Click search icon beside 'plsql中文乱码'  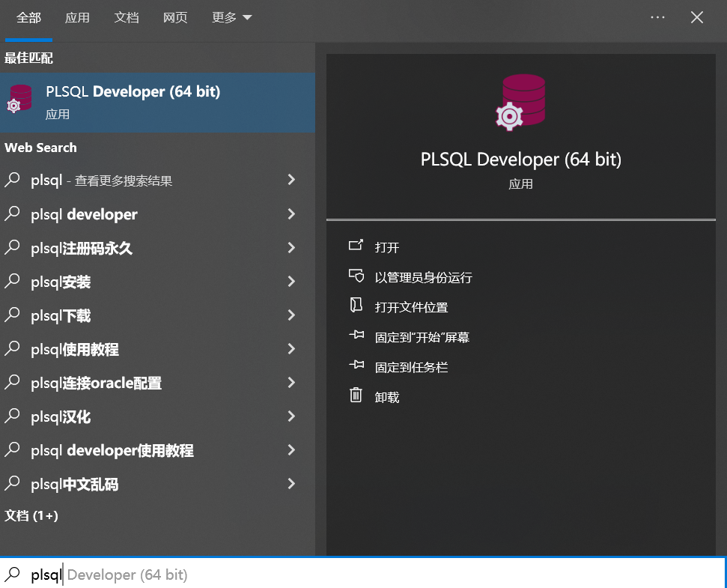tap(12, 483)
